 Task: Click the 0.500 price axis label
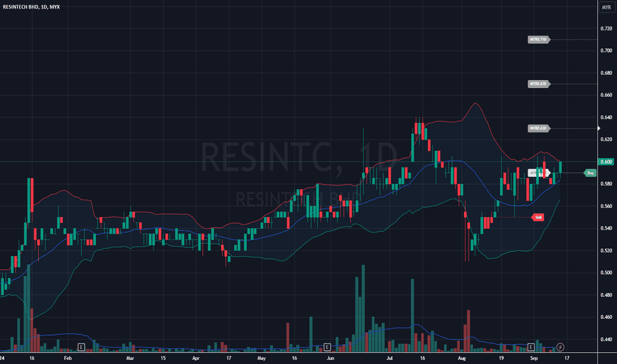coord(606,273)
